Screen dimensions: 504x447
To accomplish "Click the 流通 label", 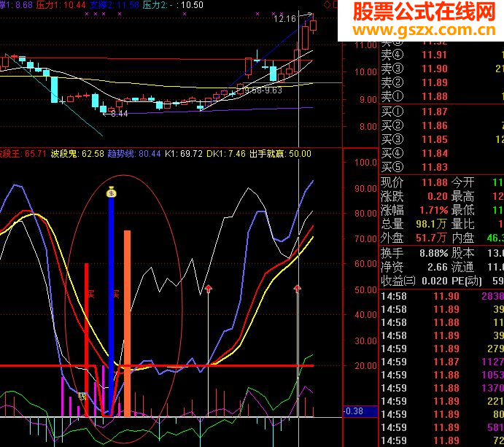I will tap(463, 267).
